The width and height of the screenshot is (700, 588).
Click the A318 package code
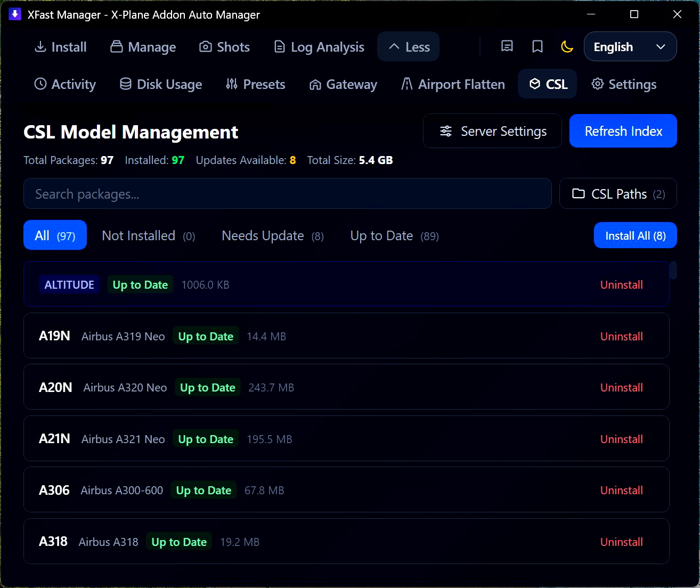coord(53,542)
